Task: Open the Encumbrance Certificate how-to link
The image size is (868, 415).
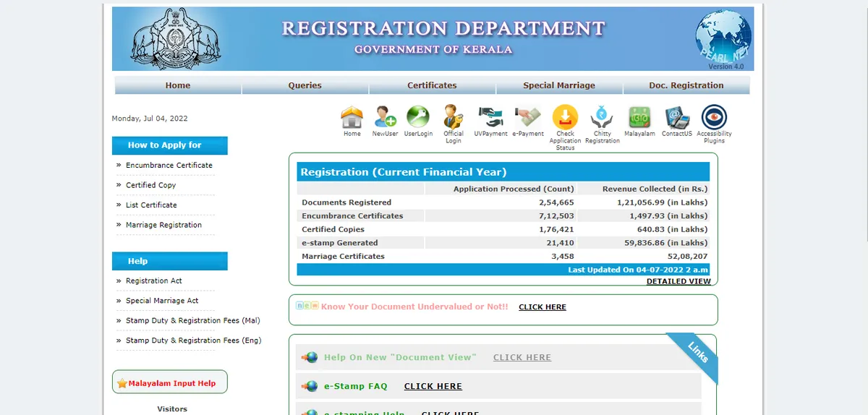Action: (x=169, y=166)
